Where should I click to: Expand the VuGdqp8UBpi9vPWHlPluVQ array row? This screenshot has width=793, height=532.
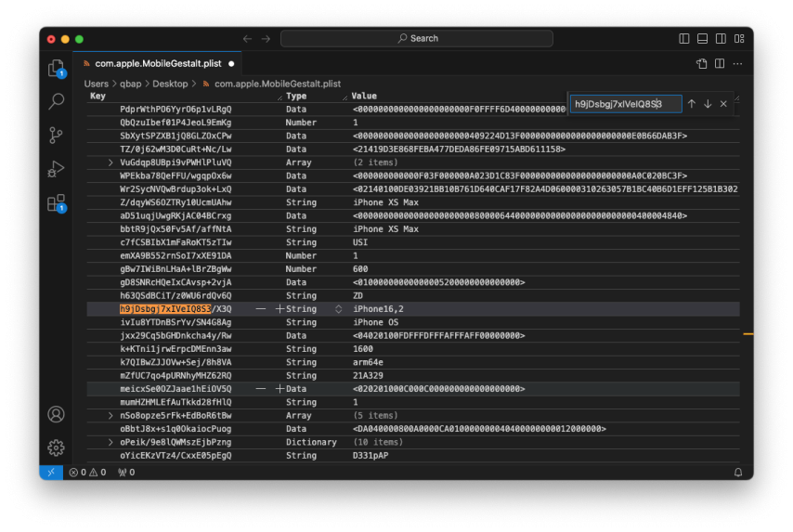pos(111,162)
